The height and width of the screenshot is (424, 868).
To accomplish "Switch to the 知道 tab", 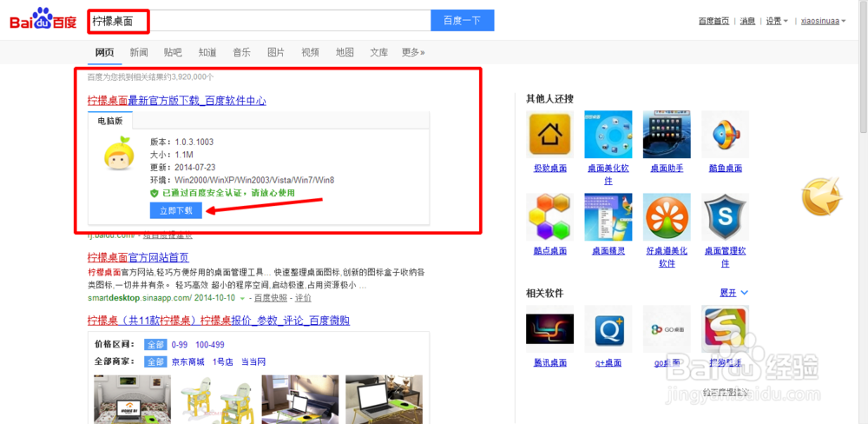I will pyautogui.click(x=207, y=53).
